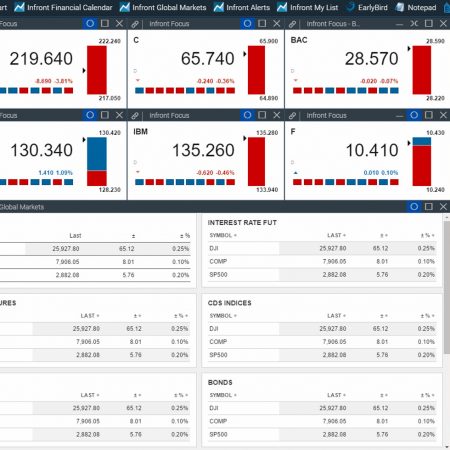Click red range bar in 219.640 window
Viewport: 450px width, 450px height.
point(97,70)
